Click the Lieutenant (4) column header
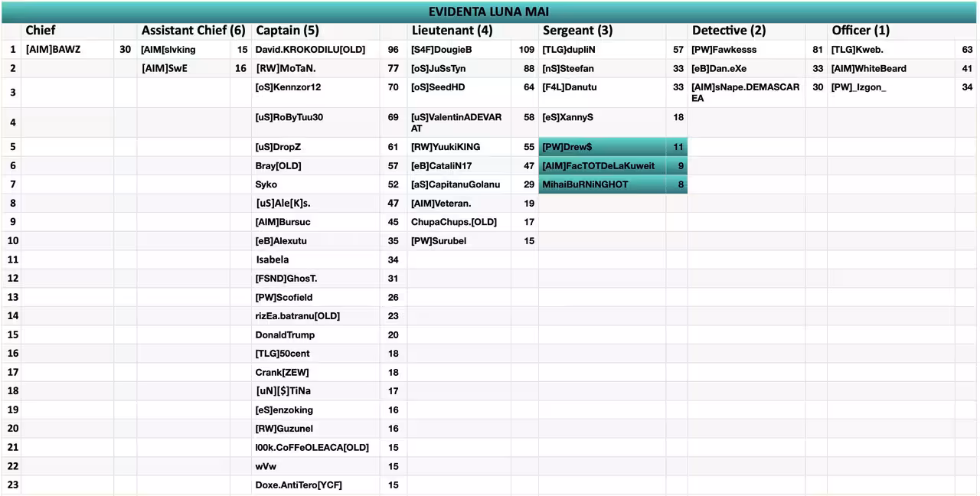The image size is (980, 496). pyautogui.click(x=459, y=31)
